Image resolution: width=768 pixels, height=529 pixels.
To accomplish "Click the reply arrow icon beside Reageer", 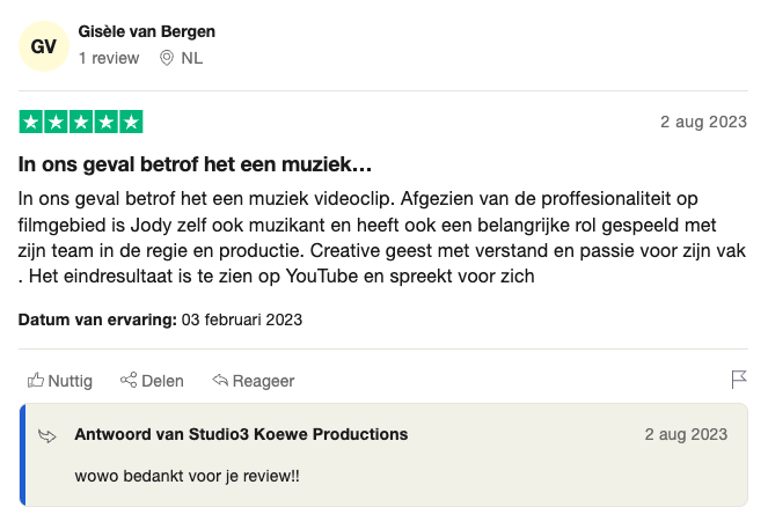I will [x=220, y=380].
